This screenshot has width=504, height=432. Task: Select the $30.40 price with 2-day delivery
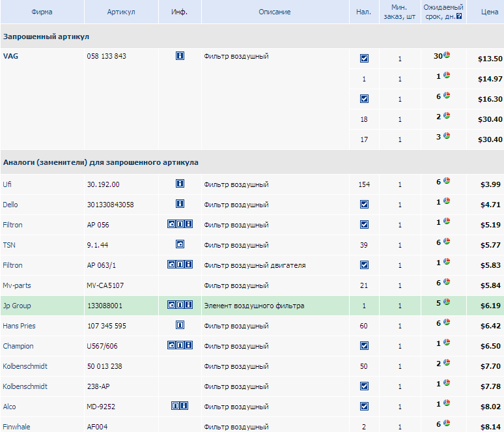[490, 119]
